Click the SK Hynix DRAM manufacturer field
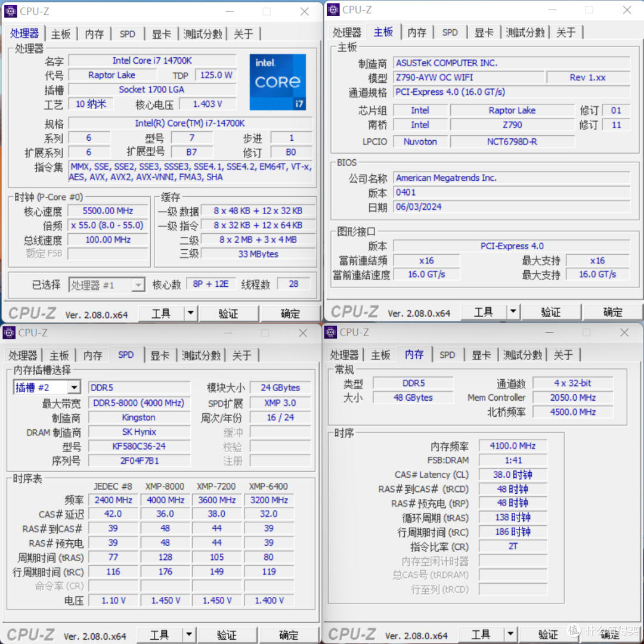 [x=139, y=432]
